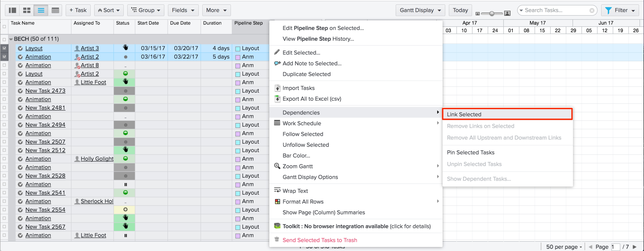Open the Gantt Display dropdown
The height and width of the screenshot is (251, 644).
(x=420, y=10)
